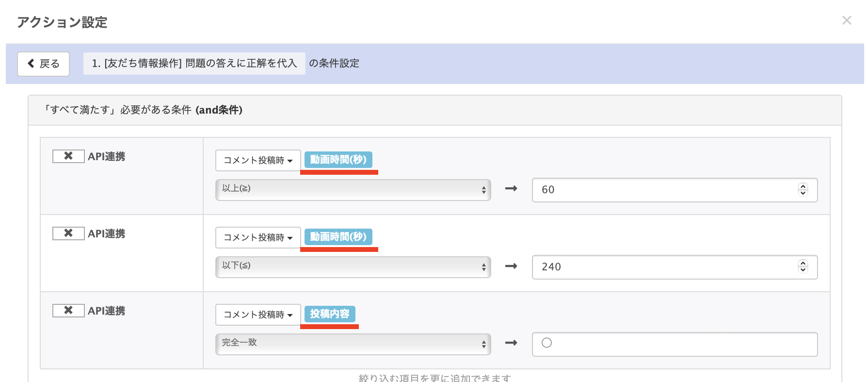Open コメント投稿時 dropdown in 投稿内容 row
Screen dimensions: 868x382
[258, 315]
